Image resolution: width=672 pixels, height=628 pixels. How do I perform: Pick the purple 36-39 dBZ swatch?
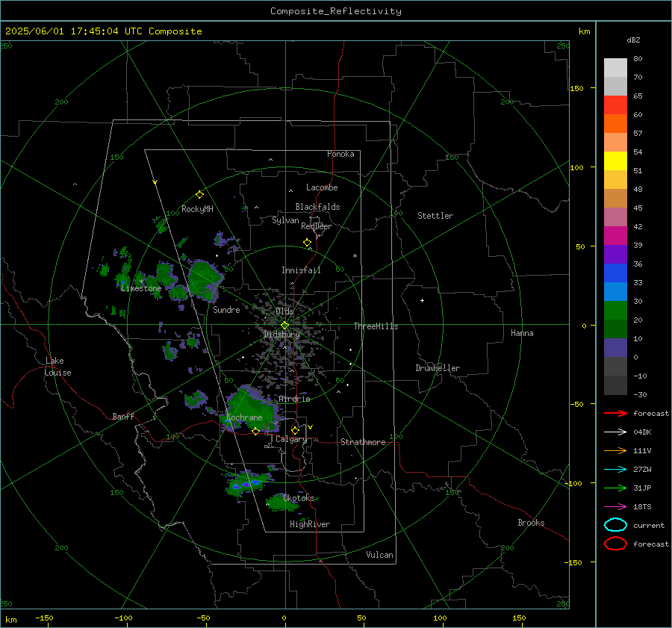(615, 254)
